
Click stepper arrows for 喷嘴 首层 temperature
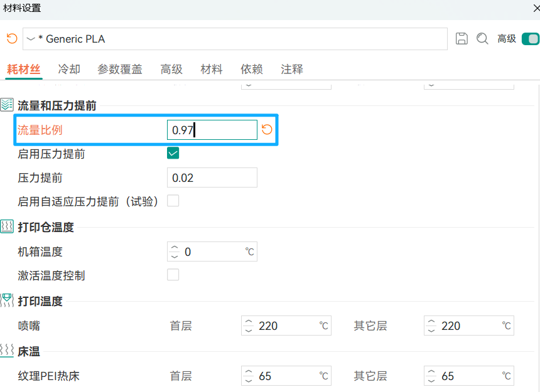pos(249,326)
